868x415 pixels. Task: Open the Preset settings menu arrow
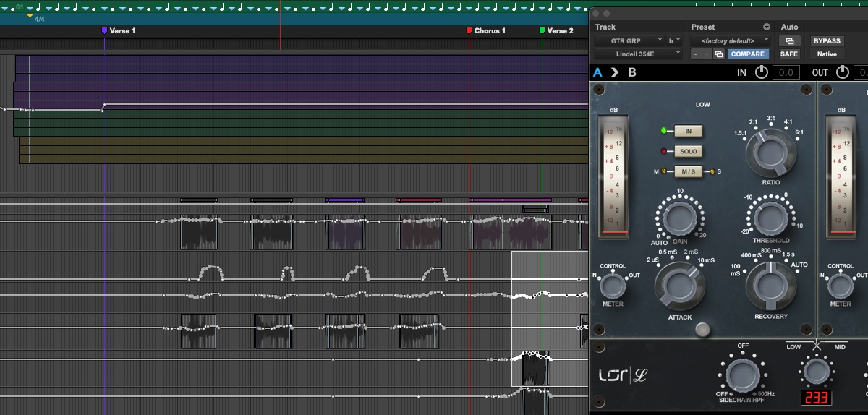coord(767,27)
